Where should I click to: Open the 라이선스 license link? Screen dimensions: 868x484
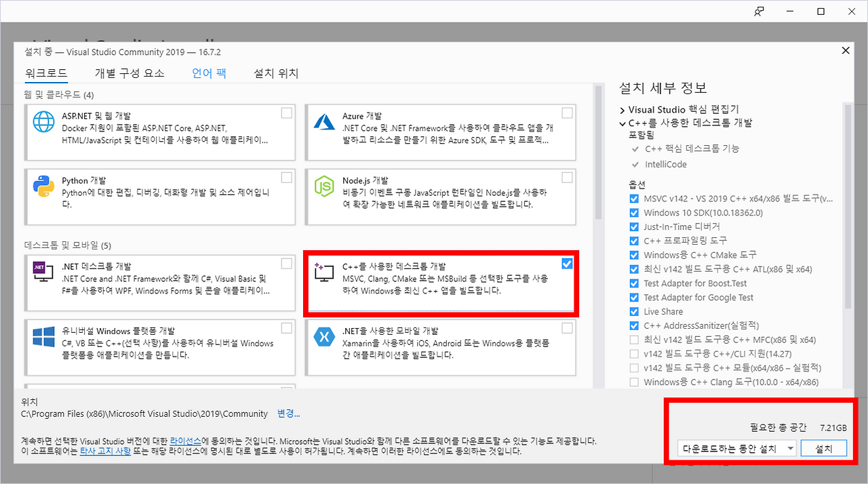pos(186,441)
